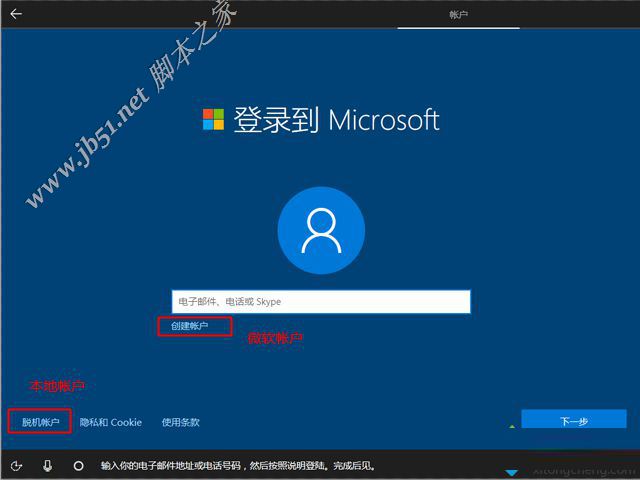
Task: Click the Cortana circle icon
Action: point(79,466)
